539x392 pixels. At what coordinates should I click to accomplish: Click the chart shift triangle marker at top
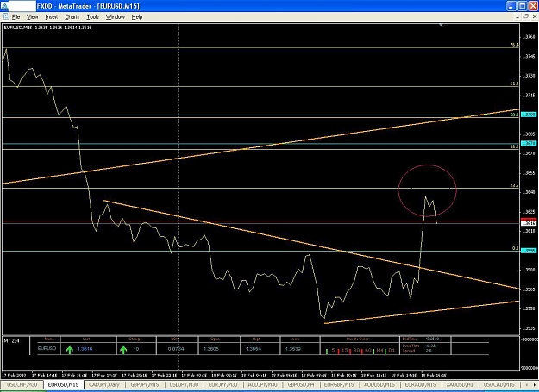click(x=441, y=25)
